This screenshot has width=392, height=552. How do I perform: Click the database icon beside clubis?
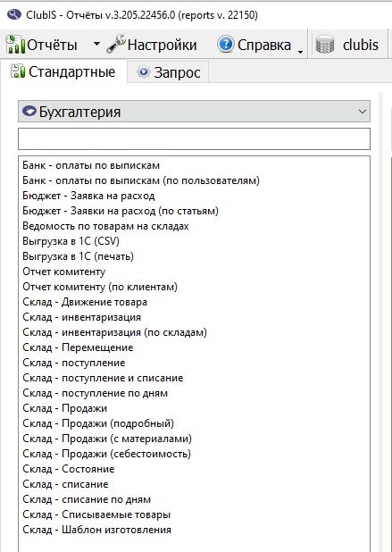[324, 45]
